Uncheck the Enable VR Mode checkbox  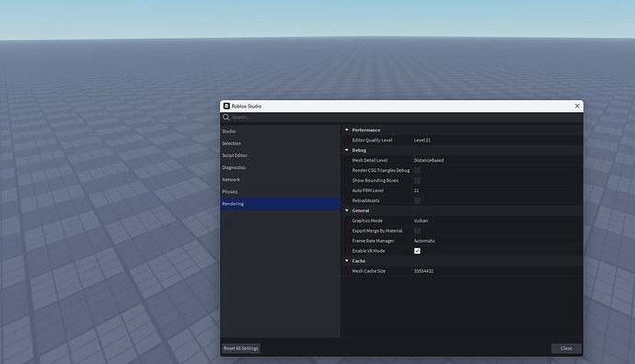(417, 251)
